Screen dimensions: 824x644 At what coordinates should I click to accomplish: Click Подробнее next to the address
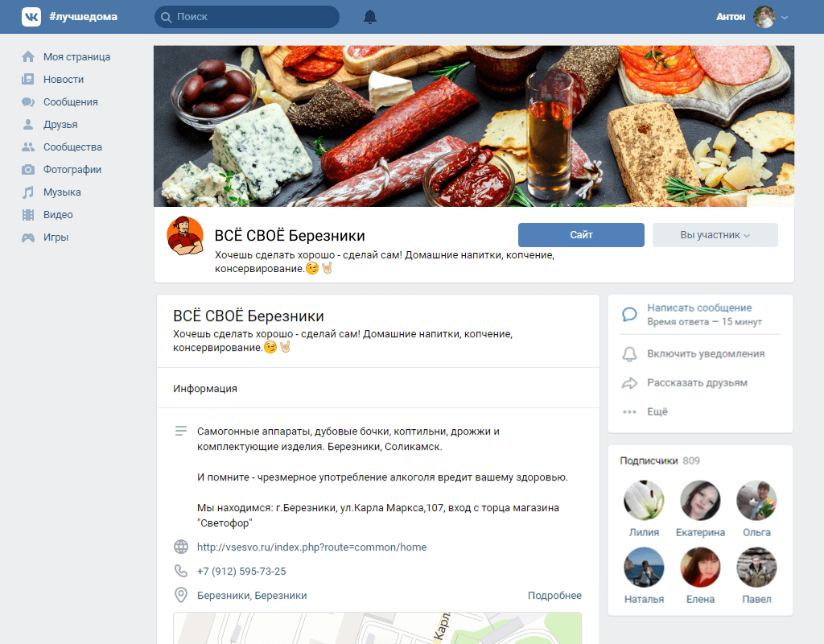click(554, 596)
